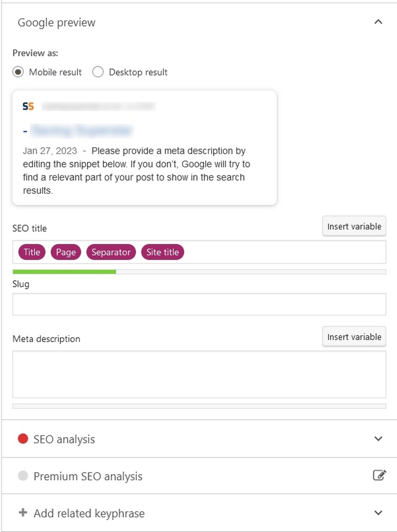This screenshot has width=397, height=532.
Task: Open Premium SEO analysis edit icon
Action: (x=379, y=475)
